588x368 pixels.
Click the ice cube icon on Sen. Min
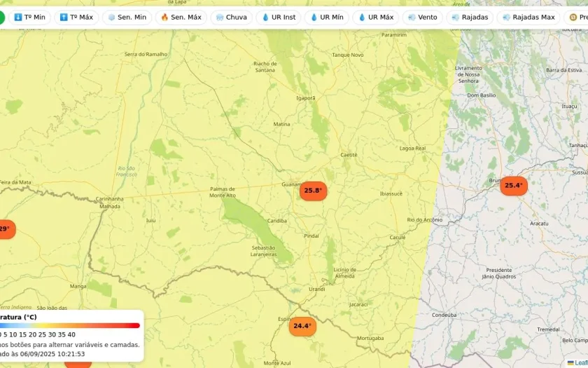pos(111,18)
